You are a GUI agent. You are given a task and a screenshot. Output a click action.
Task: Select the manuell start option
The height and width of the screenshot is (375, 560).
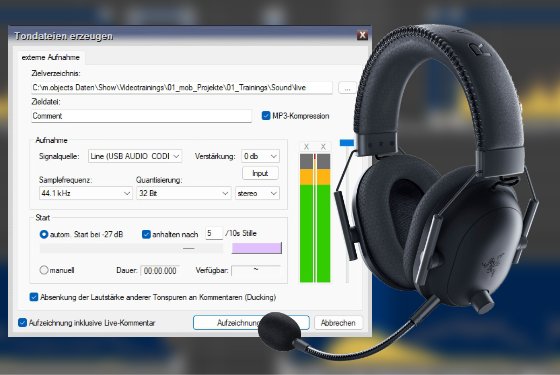44,270
